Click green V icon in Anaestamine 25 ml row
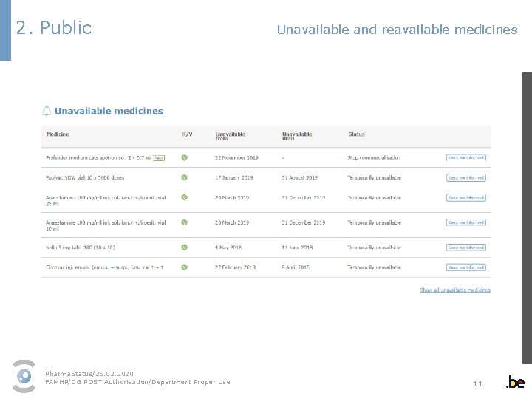Screen dimensions: 532x399 184,197
